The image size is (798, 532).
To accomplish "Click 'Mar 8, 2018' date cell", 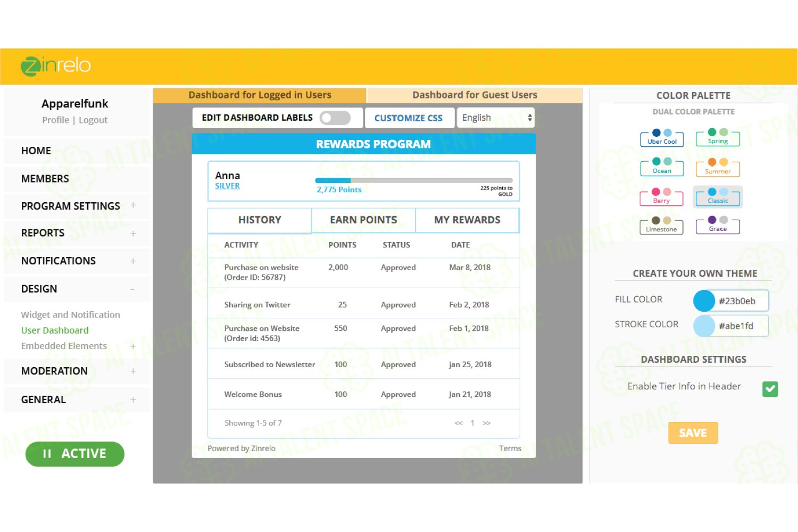I will click(x=470, y=268).
